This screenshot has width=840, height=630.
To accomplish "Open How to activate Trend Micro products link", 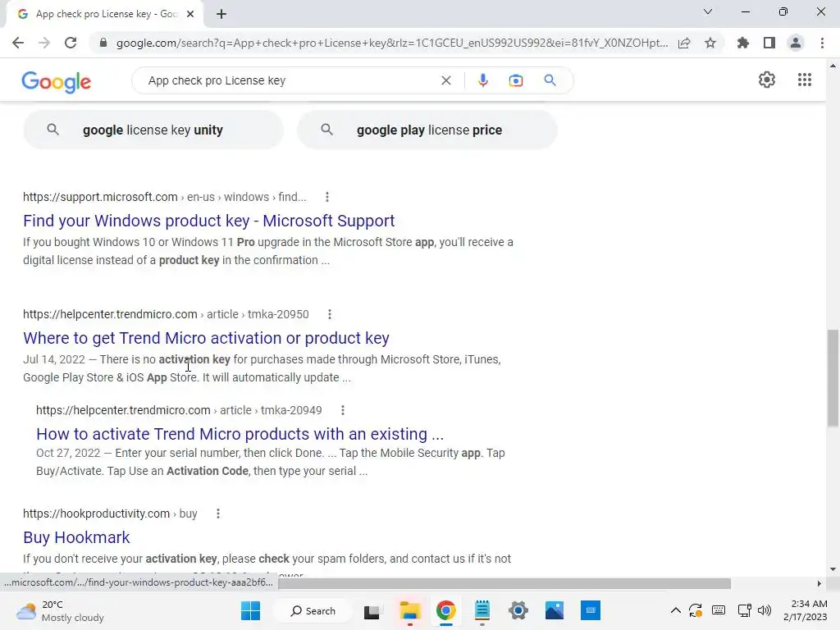I will point(240,434).
